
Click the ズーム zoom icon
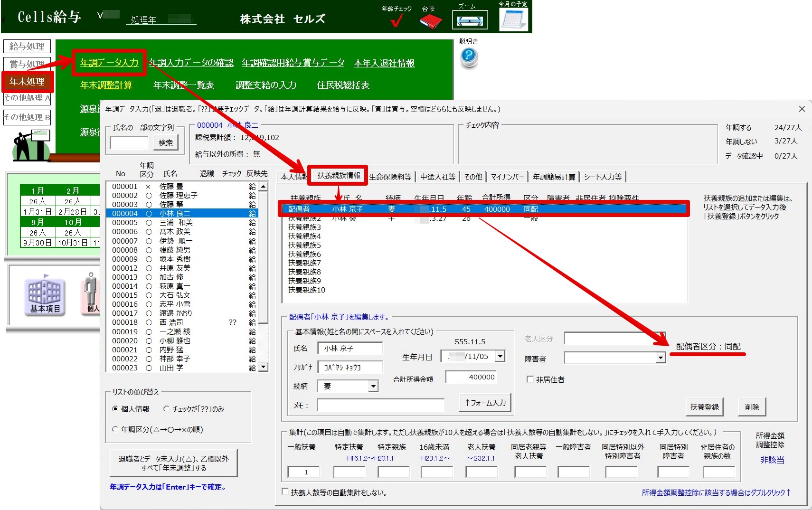(x=469, y=20)
